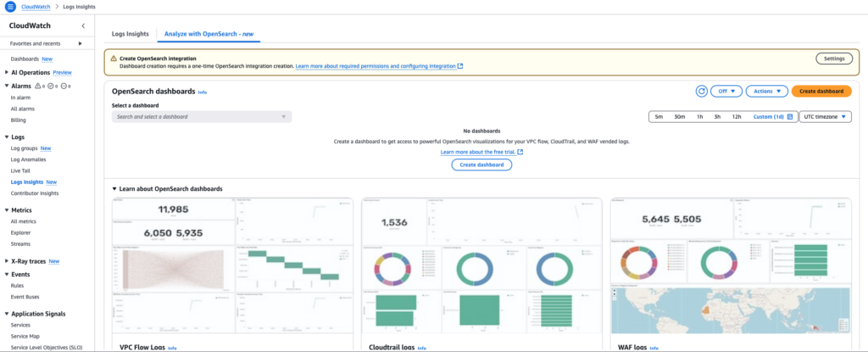Image resolution: width=868 pixels, height=352 pixels.
Task: Select the 12h time range option
Action: pos(736,116)
